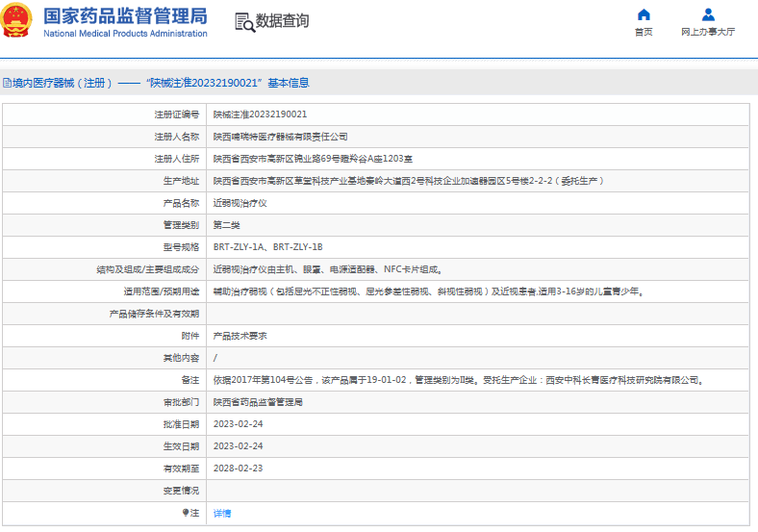Click the 型号规格 row label
This screenshot has height=532, width=758.
181,247
